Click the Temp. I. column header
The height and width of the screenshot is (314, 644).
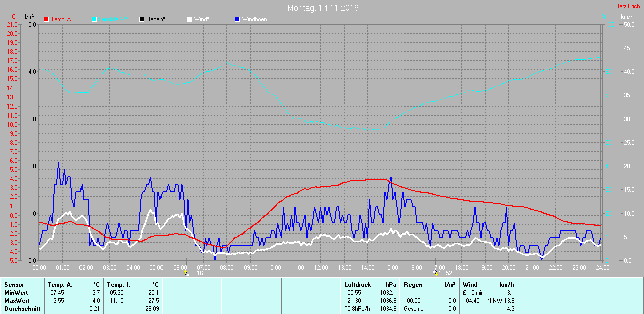click(119, 285)
